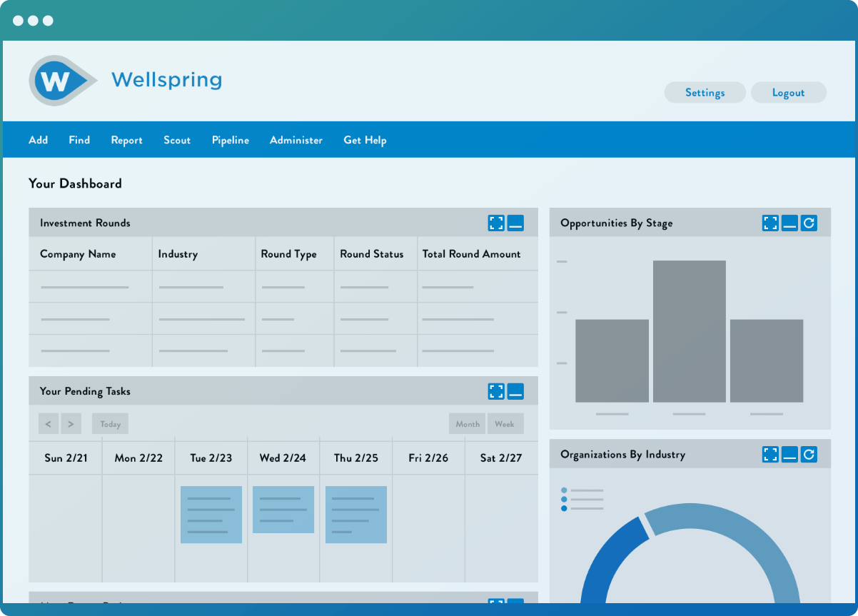This screenshot has height=616, width=858.
Task: Select the Mon 2/22 day header
Action: (x=138, y=458)
